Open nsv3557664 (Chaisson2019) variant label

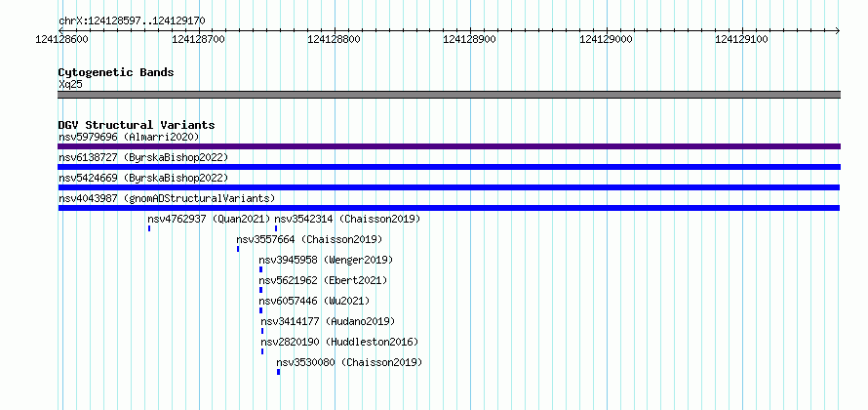309,239
